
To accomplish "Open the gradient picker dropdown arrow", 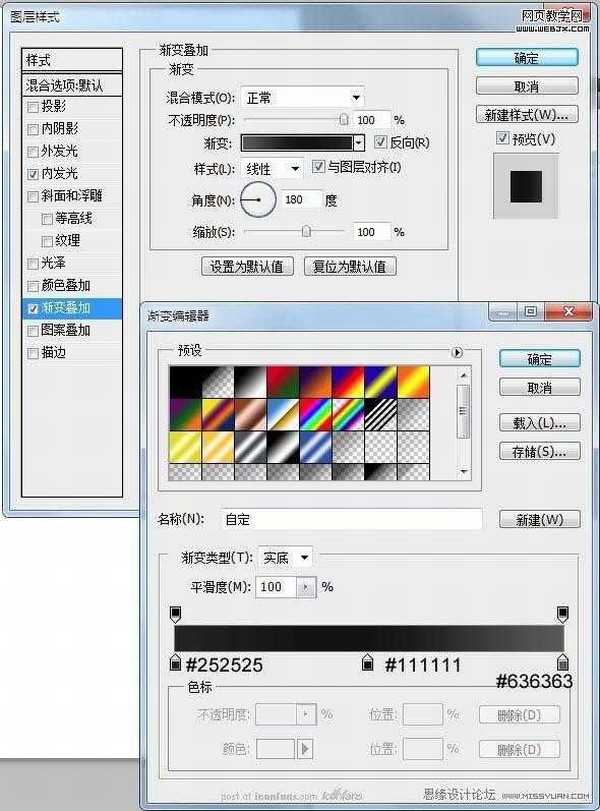I will [359, 143].
